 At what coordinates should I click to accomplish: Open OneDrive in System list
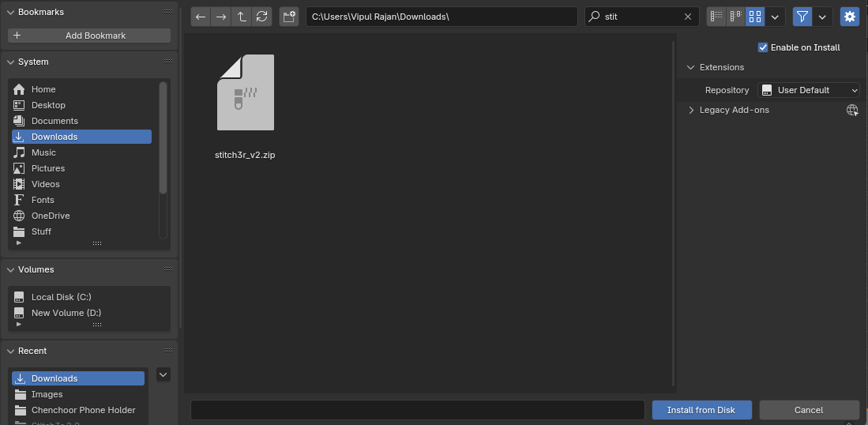pos(81,216)
